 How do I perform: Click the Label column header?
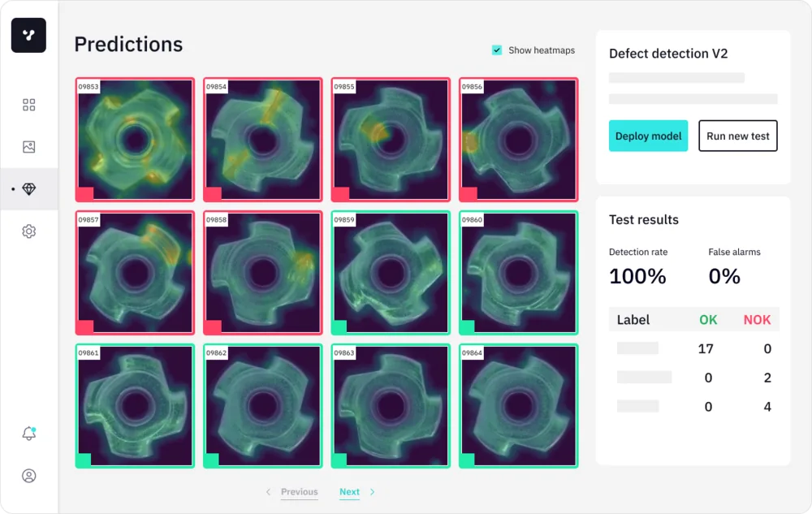coord(633,320)
